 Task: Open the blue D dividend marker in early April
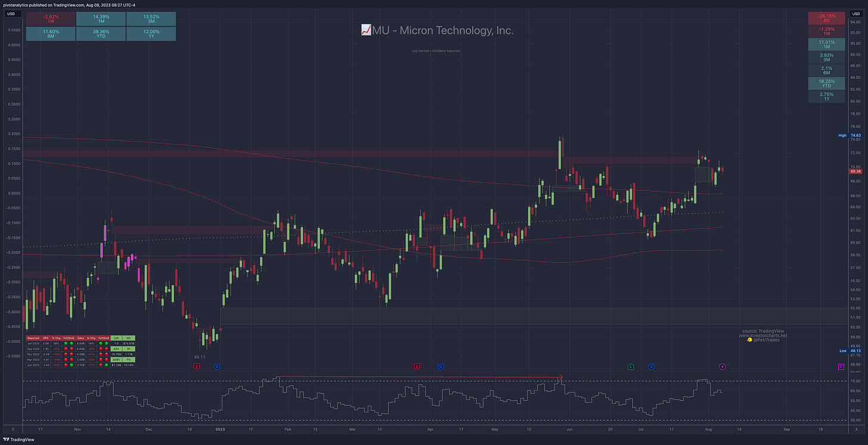coord(441,366)
